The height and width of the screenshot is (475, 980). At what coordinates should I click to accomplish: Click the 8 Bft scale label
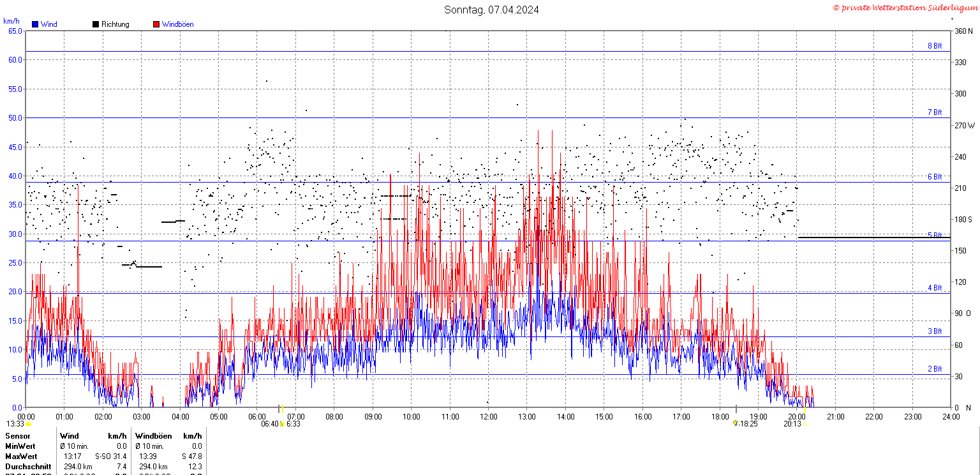(935, 46)
